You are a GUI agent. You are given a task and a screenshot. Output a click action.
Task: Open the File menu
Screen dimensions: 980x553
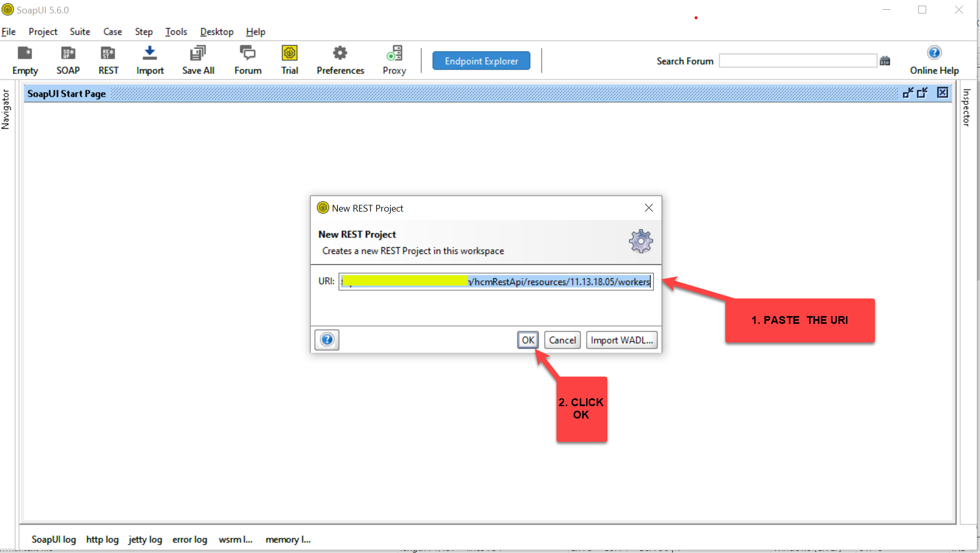click(x=9, y=32)
